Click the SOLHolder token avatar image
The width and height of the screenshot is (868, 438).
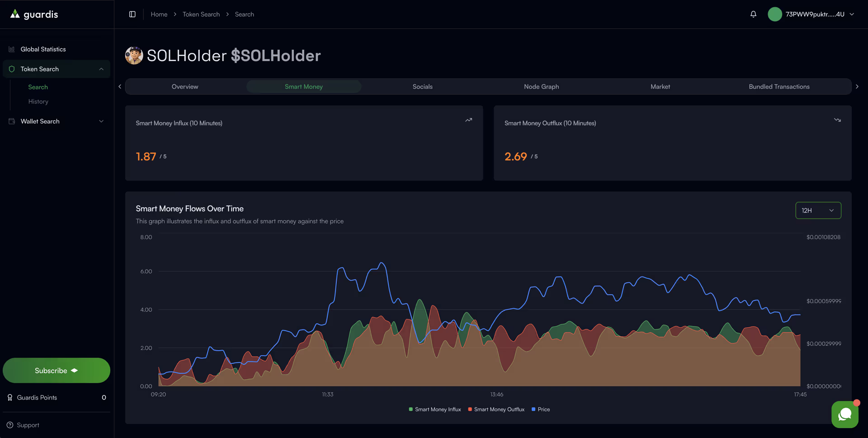click(x=134, y=56)
